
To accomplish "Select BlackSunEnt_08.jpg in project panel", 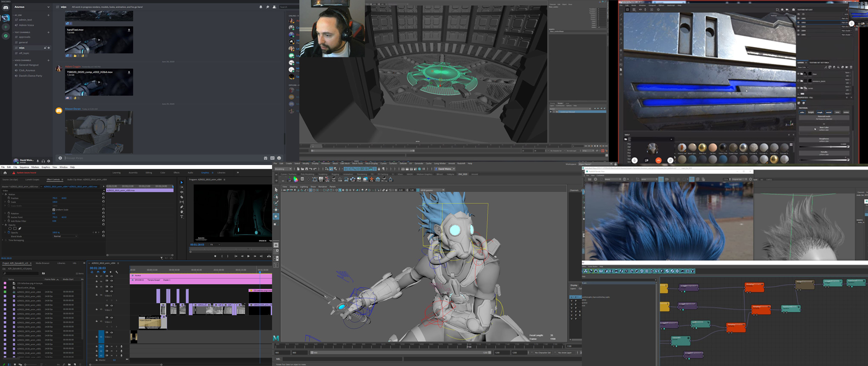I will [x=26, y=288].
